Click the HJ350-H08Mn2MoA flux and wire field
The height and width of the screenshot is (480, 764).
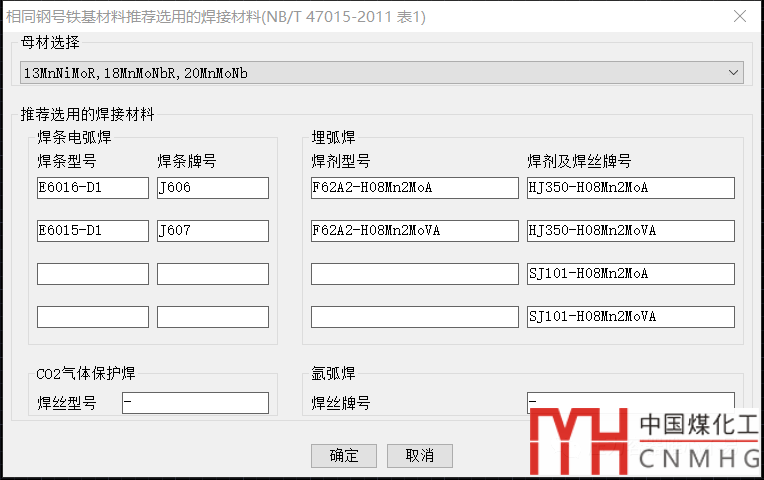pyautogui.click(x=631, y=188)
